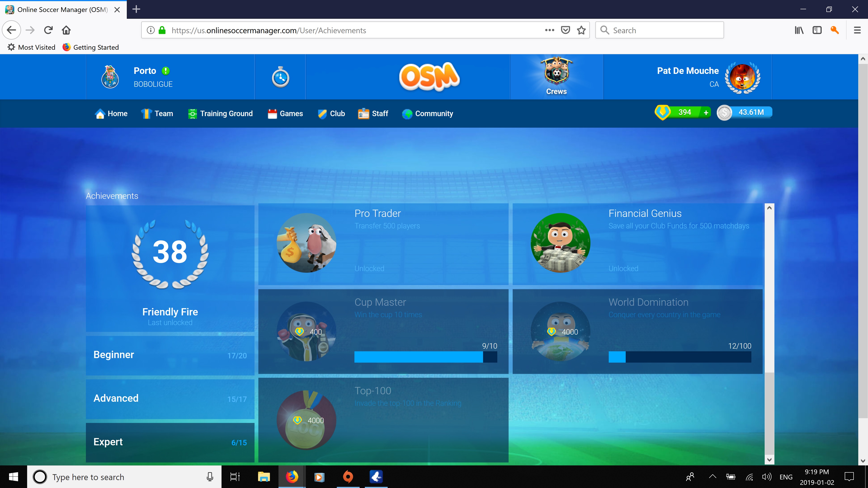Open the Staff menu

tap(373, 113)
